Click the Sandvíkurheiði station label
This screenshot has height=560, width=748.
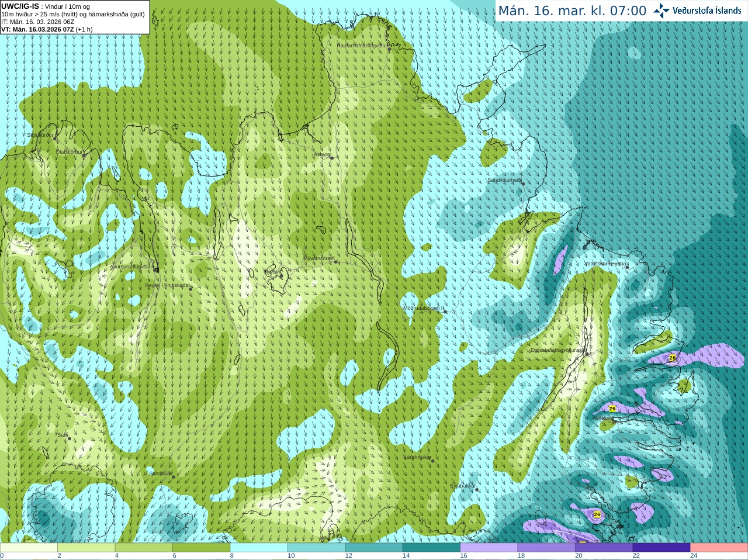[504, 181]
